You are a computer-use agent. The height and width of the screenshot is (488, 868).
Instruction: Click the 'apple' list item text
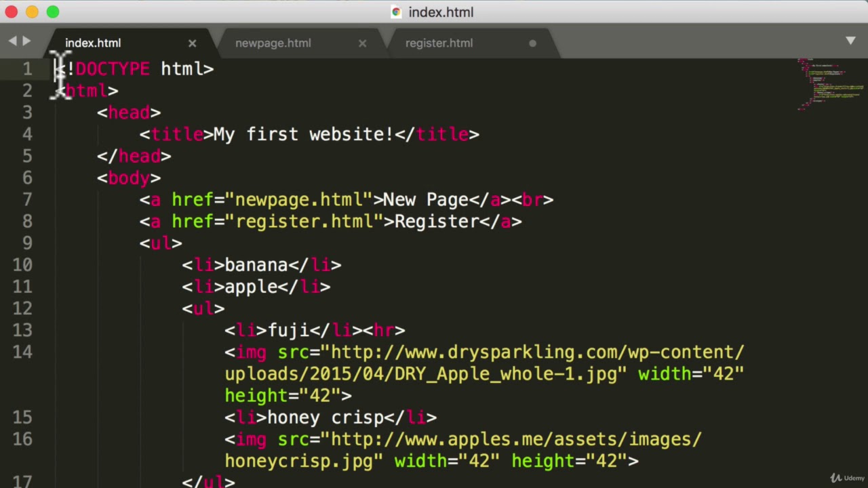251,287
